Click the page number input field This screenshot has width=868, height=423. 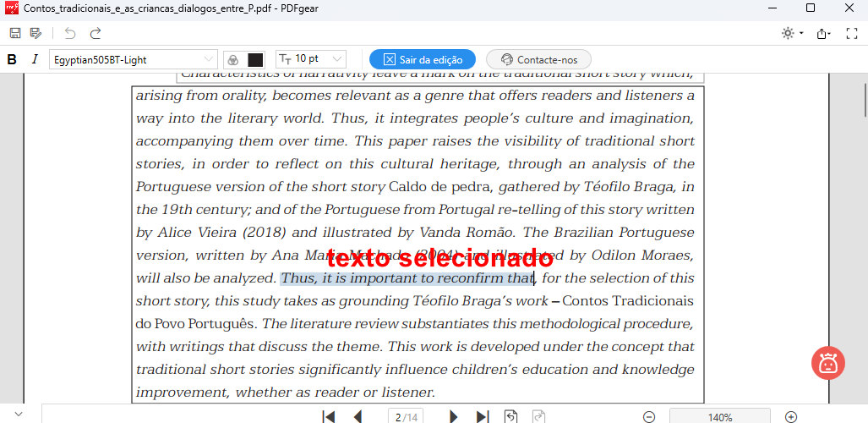[405, 417]
